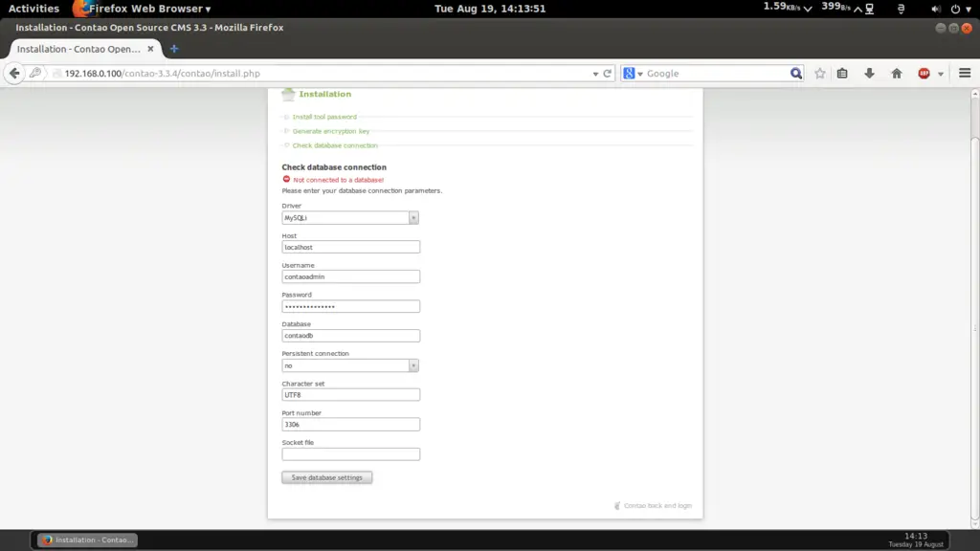The image size is (980, 551).
Task: Show bookmarks list icon in toolbar
Action: (842, 73)
